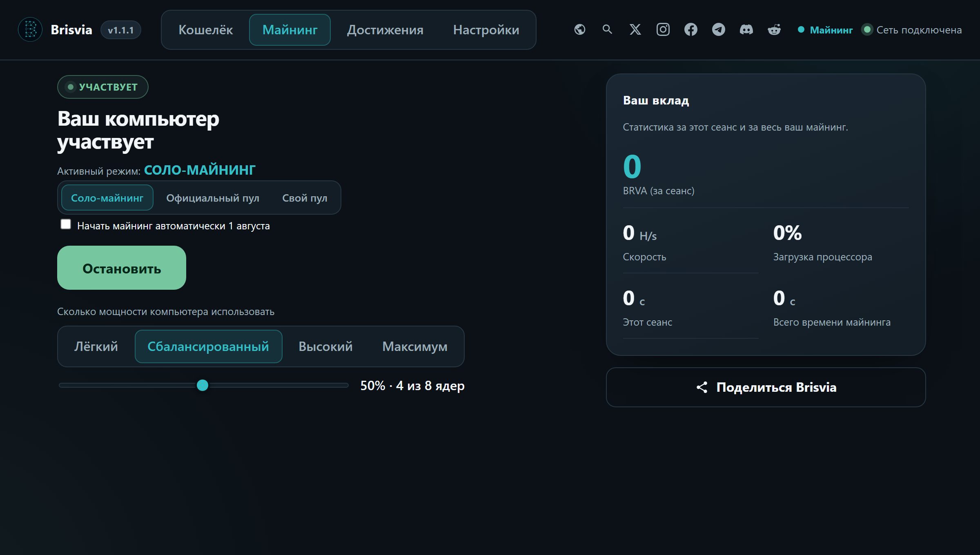This screenshot has width=980, height=555.
Task: Open the Discord icon
Action: coord(746,29)
